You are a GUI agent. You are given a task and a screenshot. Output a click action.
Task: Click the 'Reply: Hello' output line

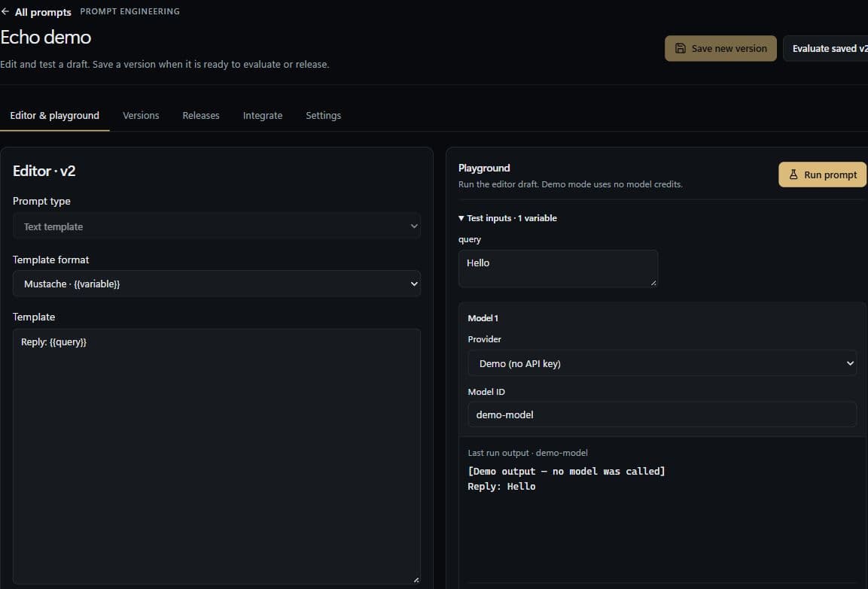(x=501, y=486)
